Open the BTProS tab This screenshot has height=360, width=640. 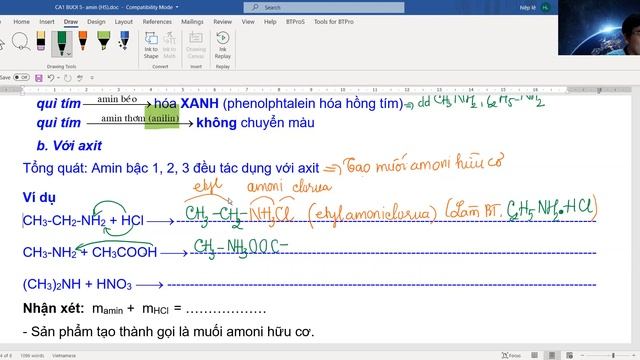pyautogui.click(x=295, y=22)
